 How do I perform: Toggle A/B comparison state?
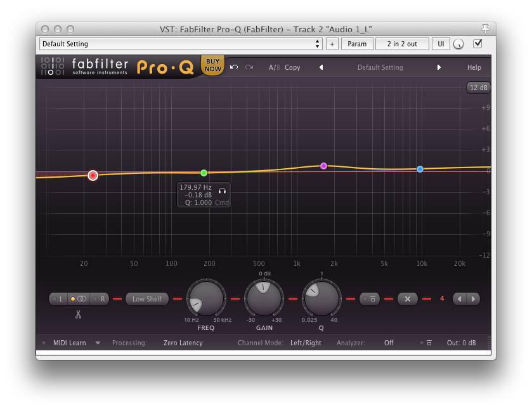click(274, 67)
